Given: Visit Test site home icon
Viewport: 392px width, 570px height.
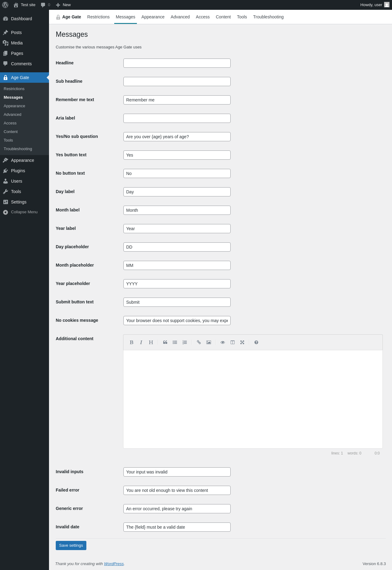Looking at the screenshot, I should (24, 5).
